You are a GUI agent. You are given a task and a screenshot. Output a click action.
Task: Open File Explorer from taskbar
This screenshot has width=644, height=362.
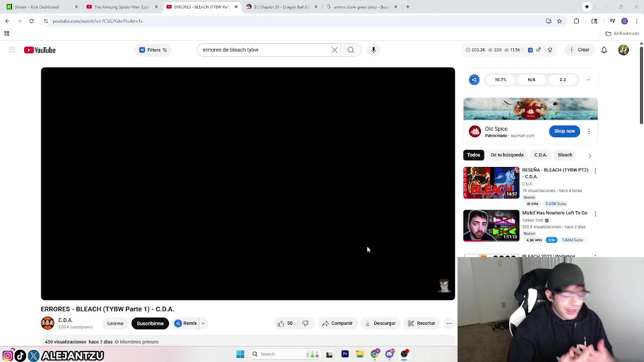[360, 354]
